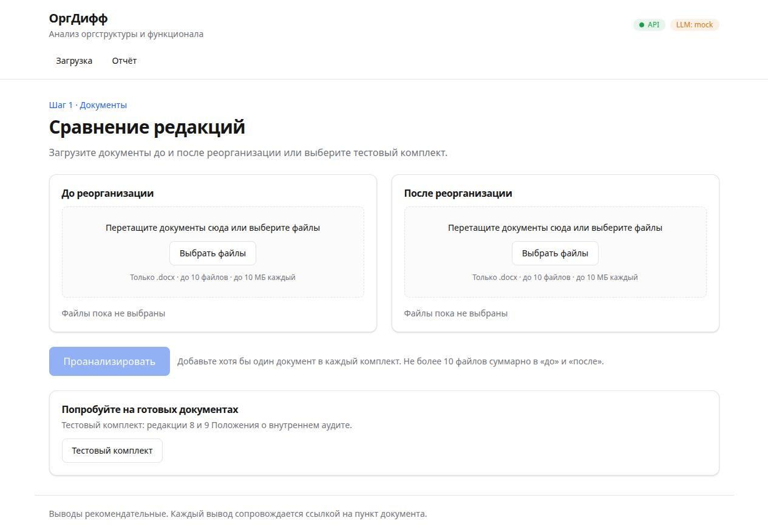This screenshot has height=532, width=768.
Task: Open the Загрузка tab
Action: [74, 61]
